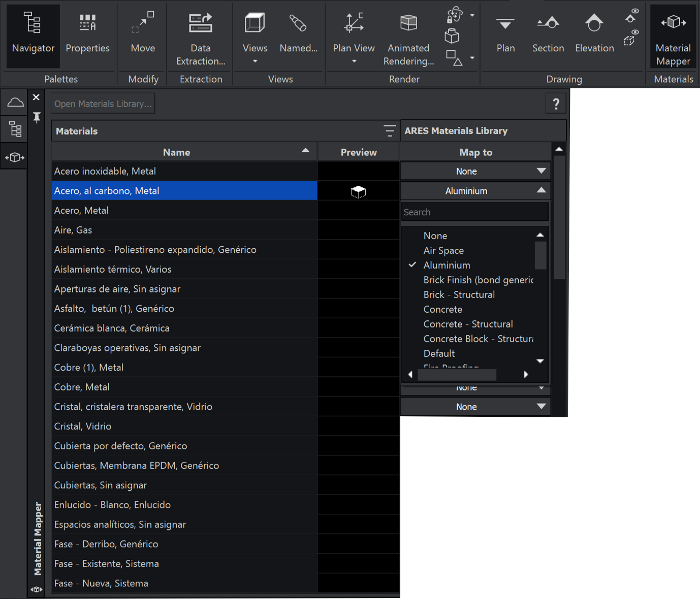Click the preview cube for Acero, al carbono

(x=358, y=191)
